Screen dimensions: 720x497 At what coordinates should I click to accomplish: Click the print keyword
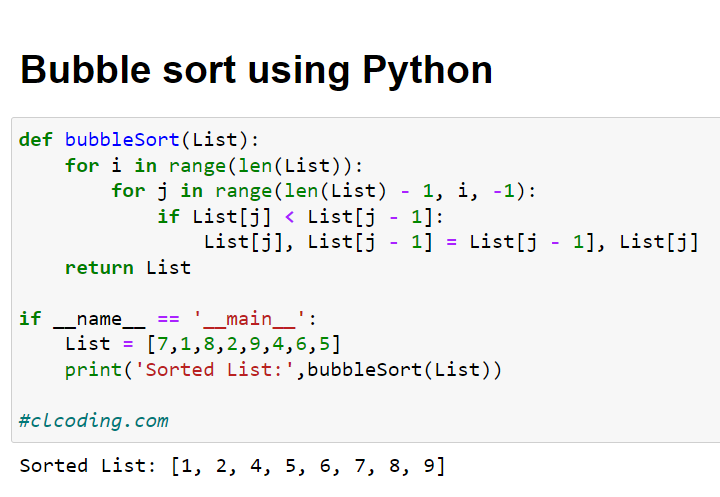click(x=87, y=370)
